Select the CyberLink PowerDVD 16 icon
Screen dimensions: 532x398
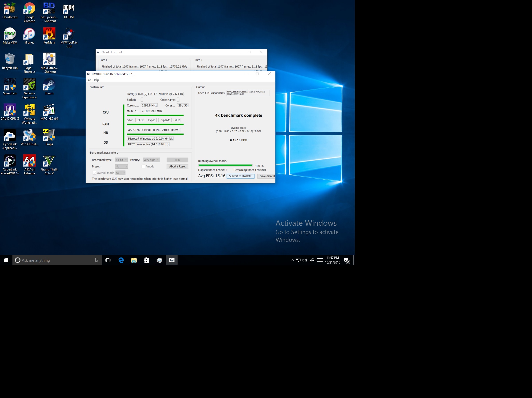[x=10, y=165]
